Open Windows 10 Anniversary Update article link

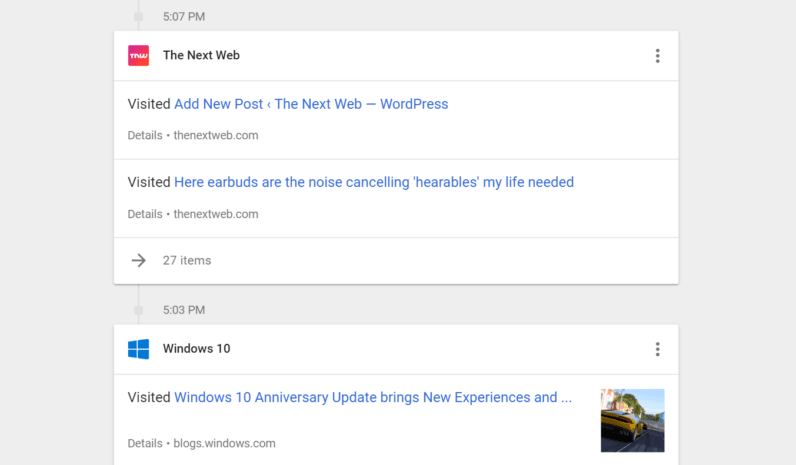(x=373, y=397)
